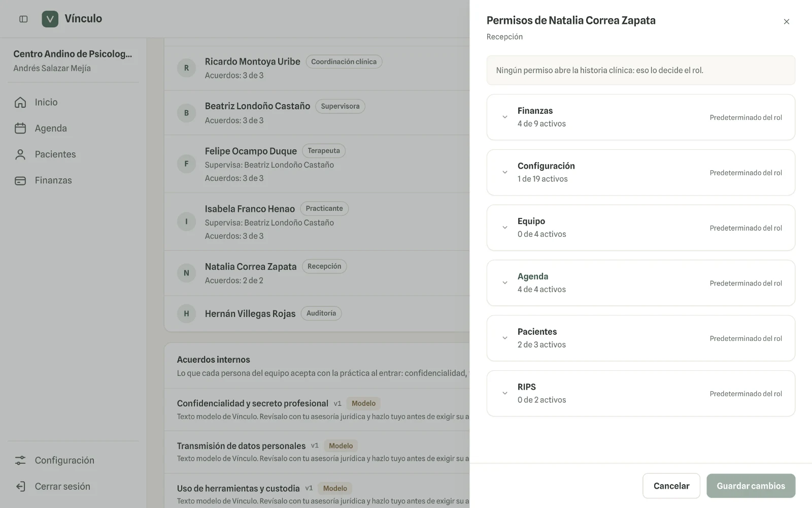Click the Supervisora role badge

pos(340,106)
